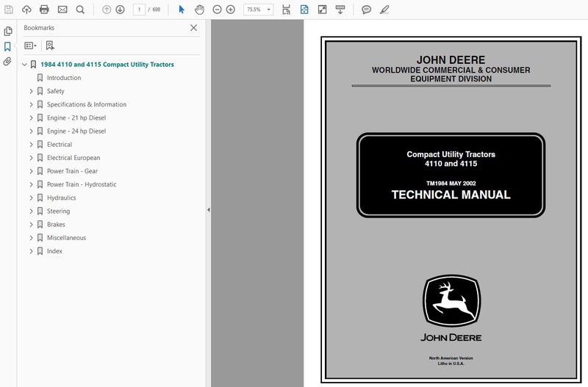Screen dimensions: 588x387
Task: Select the Highlight text pen tool
Action: coord(384,10)
